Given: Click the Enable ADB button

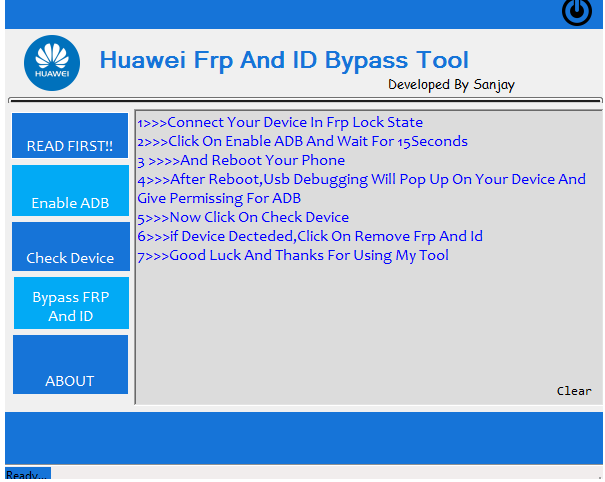Looking at the screenshot, I should [x=70, y=191].
